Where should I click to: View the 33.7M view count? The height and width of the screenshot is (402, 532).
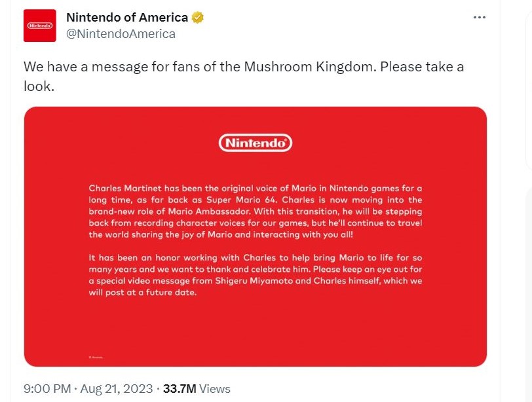pyautogui.click(x=180, y=389)
